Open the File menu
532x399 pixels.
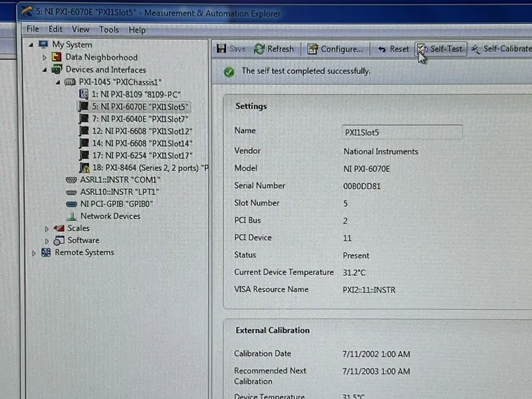[x=33, y=29]
